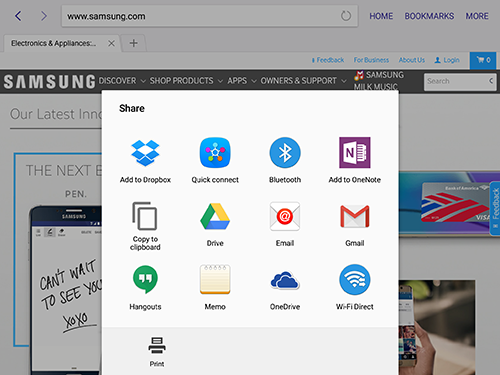Viewport: 500px width, 375px height.
Task: Focus the www.samsung.com address bar
Action: point(209,16)
